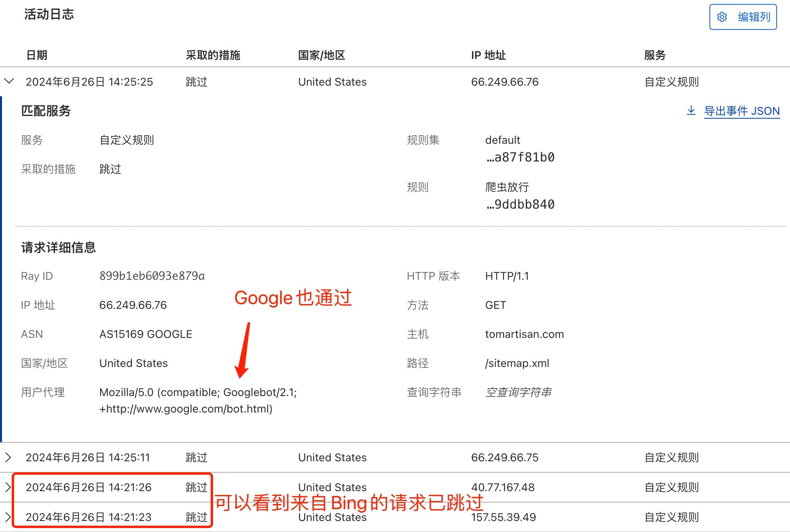The image size is (790, 532).
Task: Click the rule name 爬虫放行
Action: point(507,187)
